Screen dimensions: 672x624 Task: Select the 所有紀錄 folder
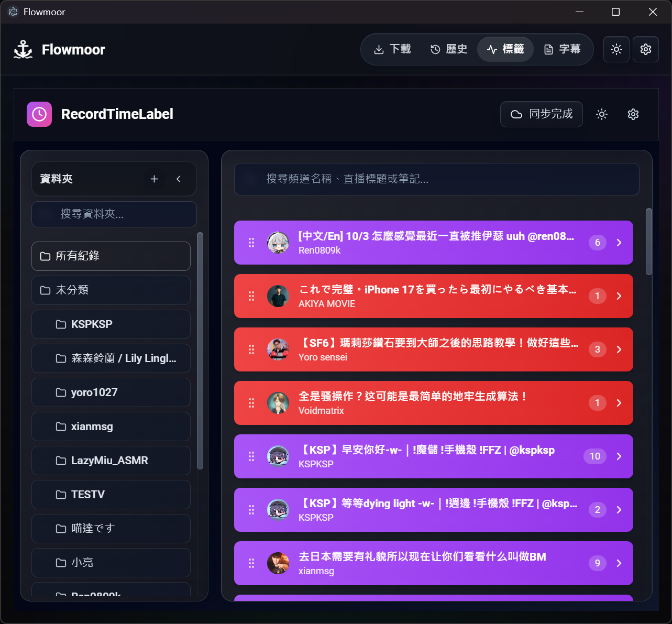coord(111,256)
